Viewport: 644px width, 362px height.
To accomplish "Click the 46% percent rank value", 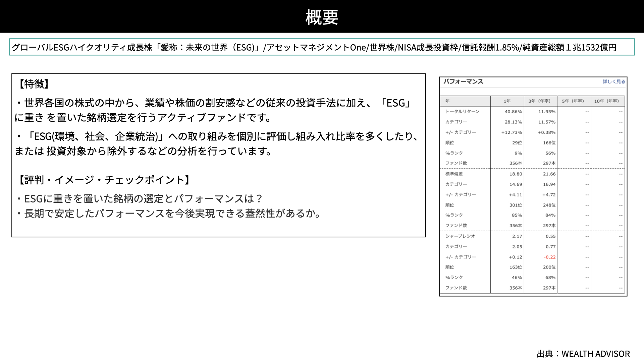I will pos(517,278).
